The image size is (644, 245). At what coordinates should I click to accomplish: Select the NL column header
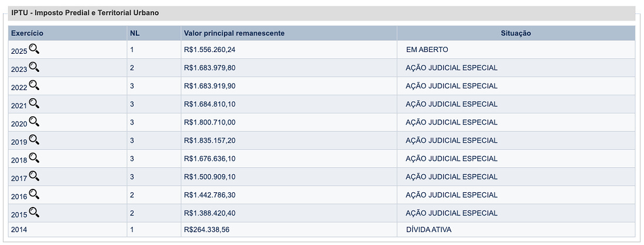(135, 33)
